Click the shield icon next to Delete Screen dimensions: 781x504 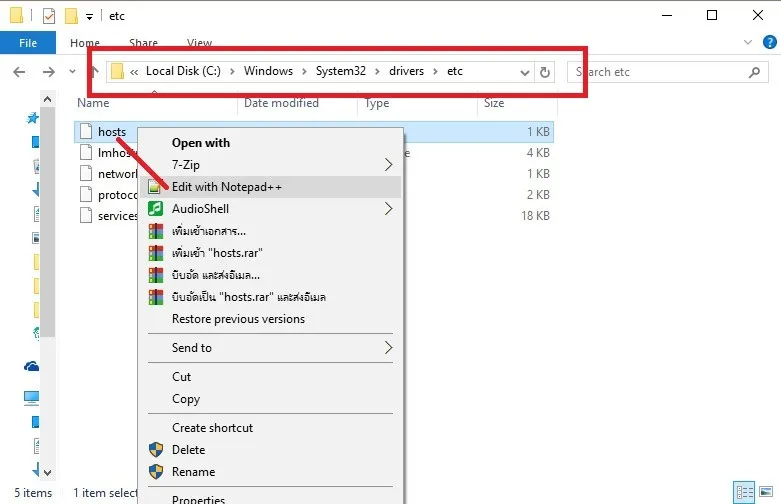click(x=156, y=450)
